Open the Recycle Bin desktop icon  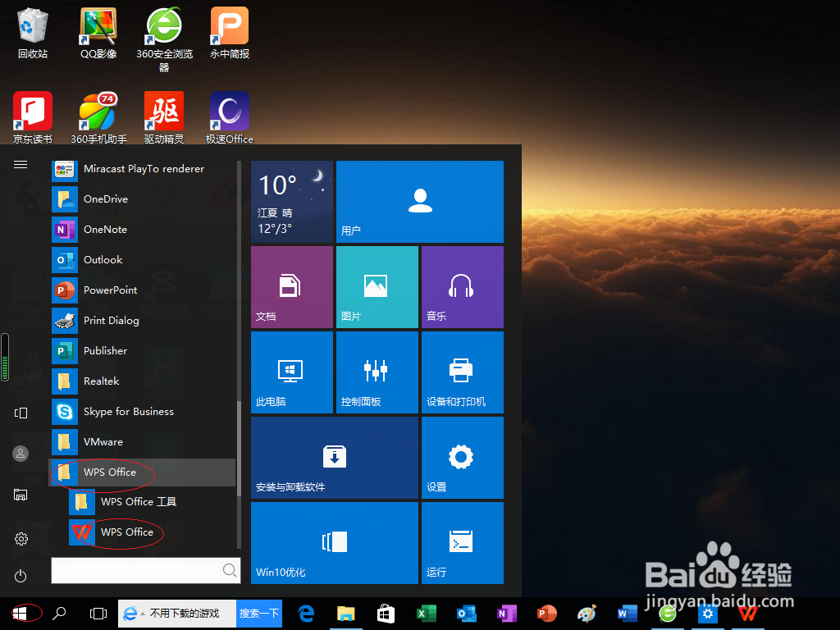click(33, 32)
